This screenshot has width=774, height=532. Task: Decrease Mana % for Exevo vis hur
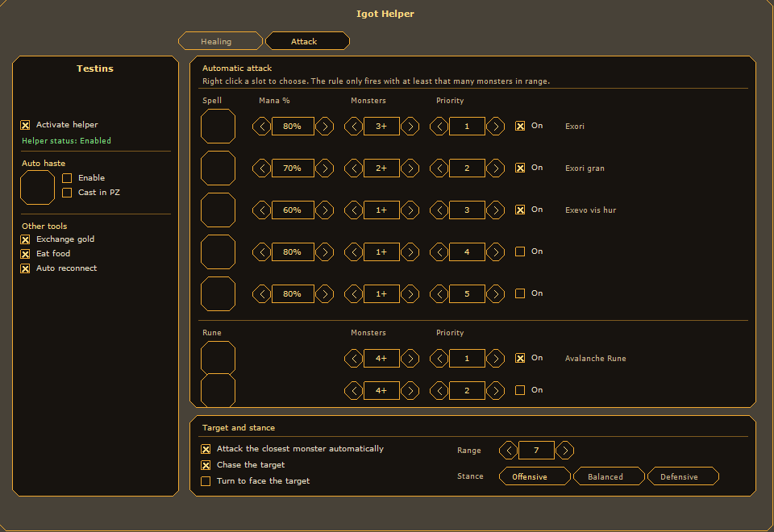click(x=261, y=210)
